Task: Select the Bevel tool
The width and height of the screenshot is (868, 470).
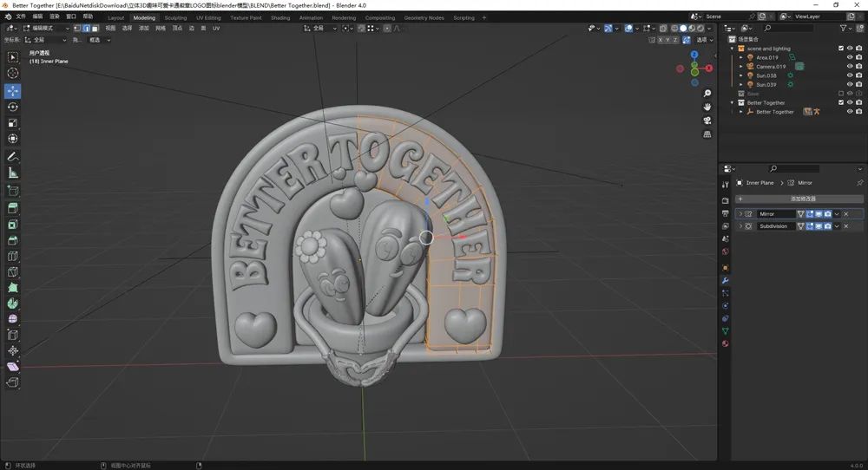Action: pos(13,240)
